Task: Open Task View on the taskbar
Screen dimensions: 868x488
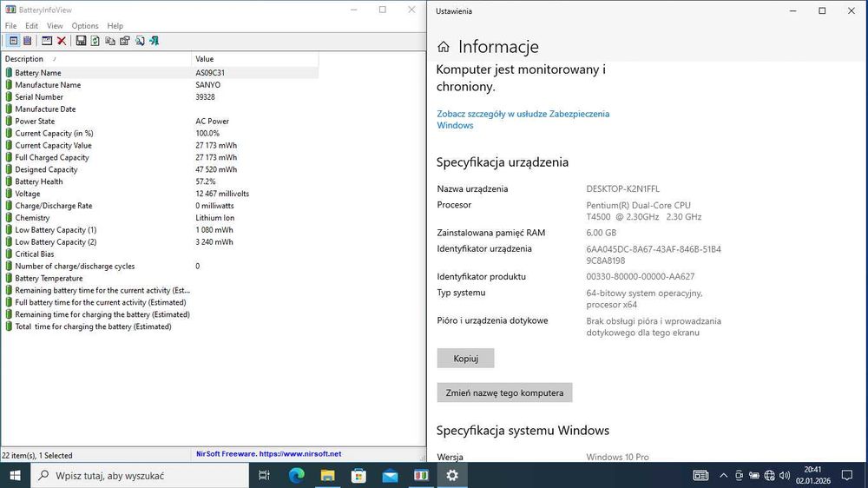Action: [x=264, y=475]
